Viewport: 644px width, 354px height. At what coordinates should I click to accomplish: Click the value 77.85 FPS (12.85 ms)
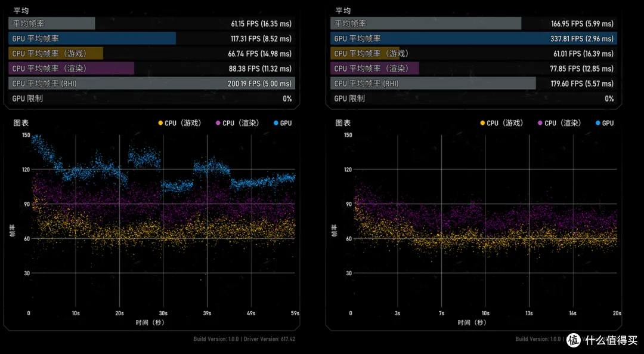click(582, 69)
